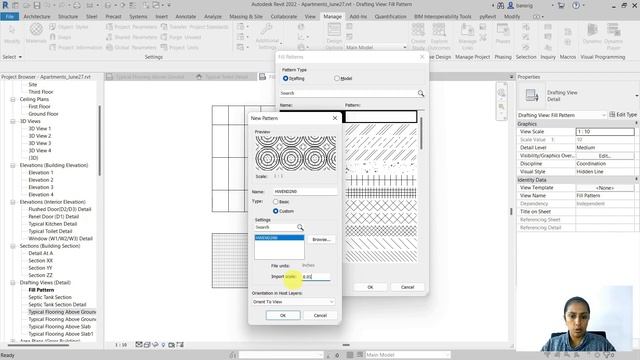Image resolution: width=640 pixels, height=360 pixels.
Task: Click the View Scale value field
Action: 605,132
